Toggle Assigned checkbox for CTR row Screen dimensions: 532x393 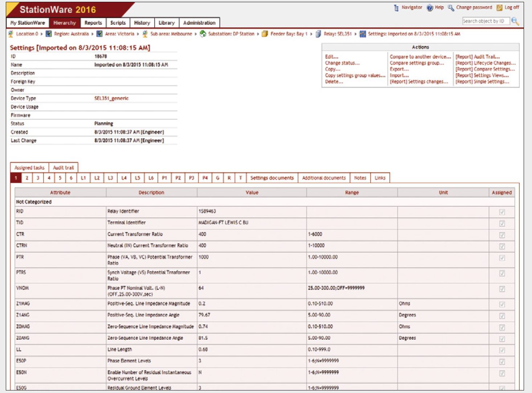pos(502,235)
